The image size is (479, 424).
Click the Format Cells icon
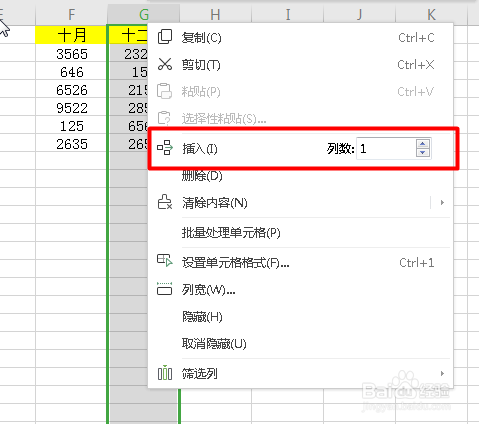165,260
